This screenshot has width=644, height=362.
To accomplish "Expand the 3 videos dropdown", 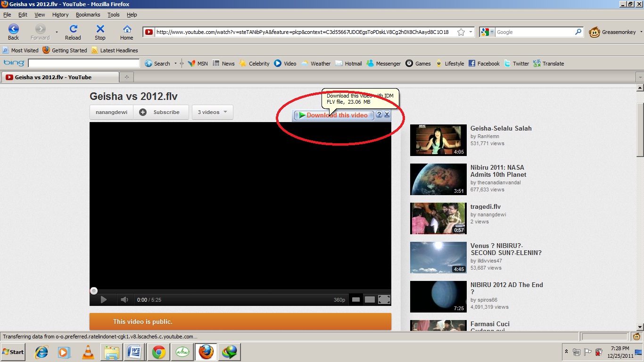I will [213, 112].
